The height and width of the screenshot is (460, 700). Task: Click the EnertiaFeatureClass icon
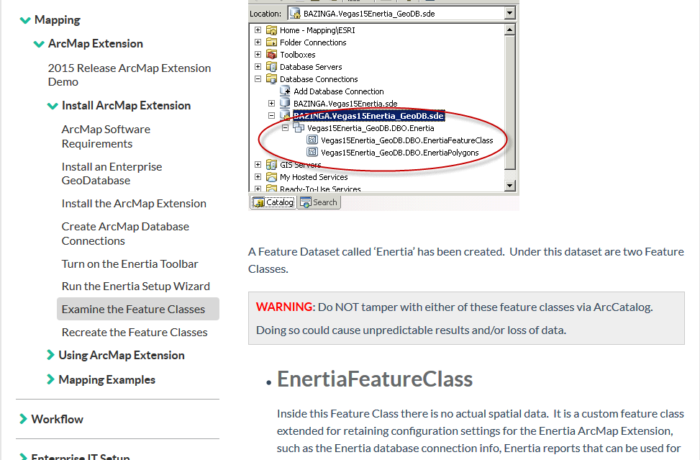pos(312,140)
